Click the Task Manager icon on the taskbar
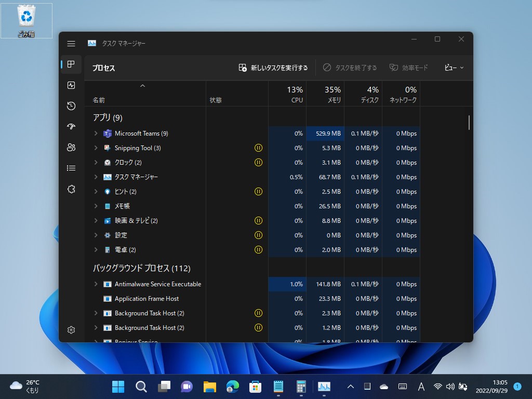Screen dimensions: 532x399 click(325, 387)
